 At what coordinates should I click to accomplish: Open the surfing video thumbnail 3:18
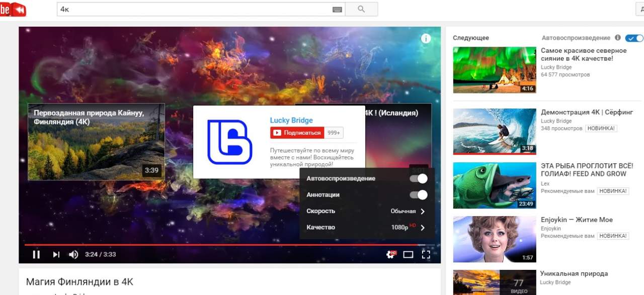(x=495, y=132)
